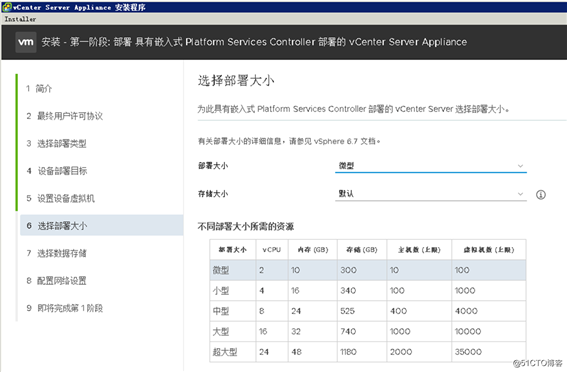
Task: Click storage value 340 in 小型 row
Action: coord(348,291)
